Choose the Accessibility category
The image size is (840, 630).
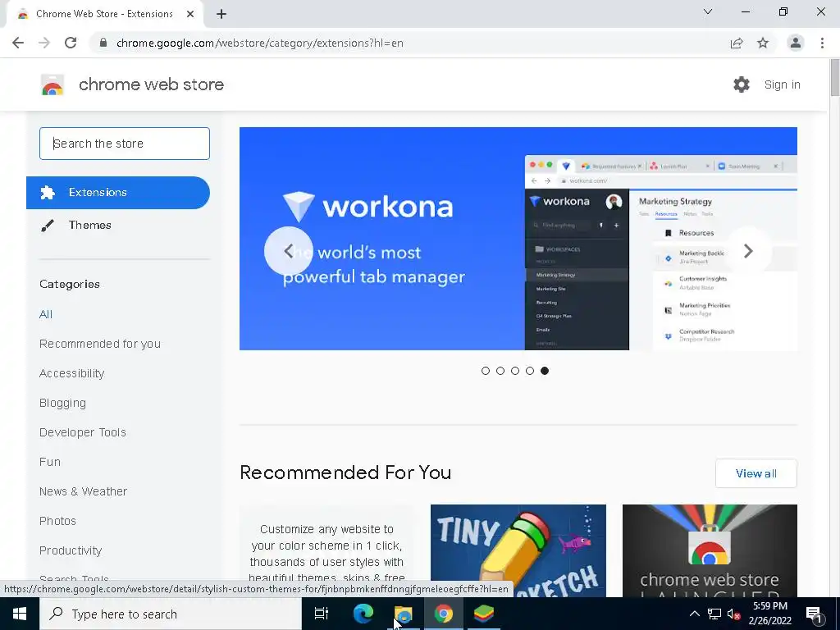(x=72, y=373)
